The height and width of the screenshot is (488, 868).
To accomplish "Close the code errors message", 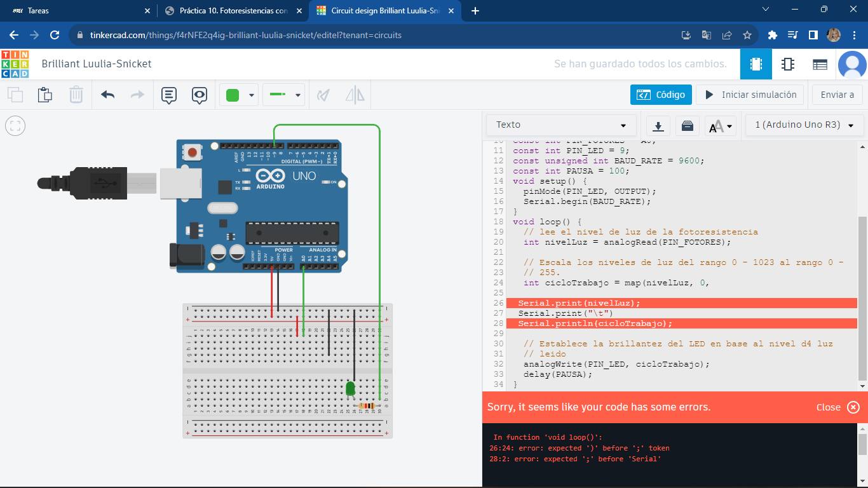I will (837, 407).
